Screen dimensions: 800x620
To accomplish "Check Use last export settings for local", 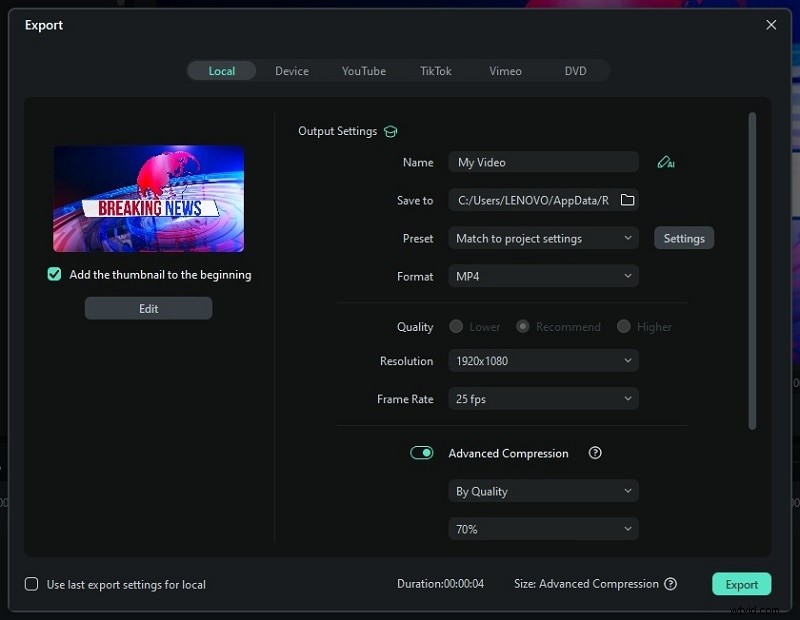I will point(31,584).
